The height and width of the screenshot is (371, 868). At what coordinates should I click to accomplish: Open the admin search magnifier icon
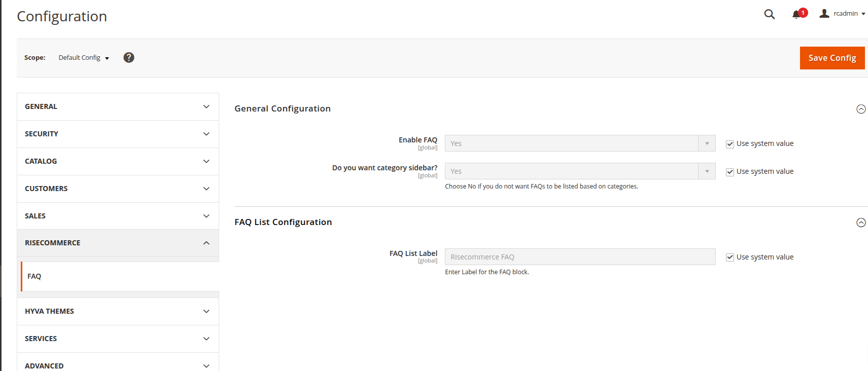click(x=769, y=14)
